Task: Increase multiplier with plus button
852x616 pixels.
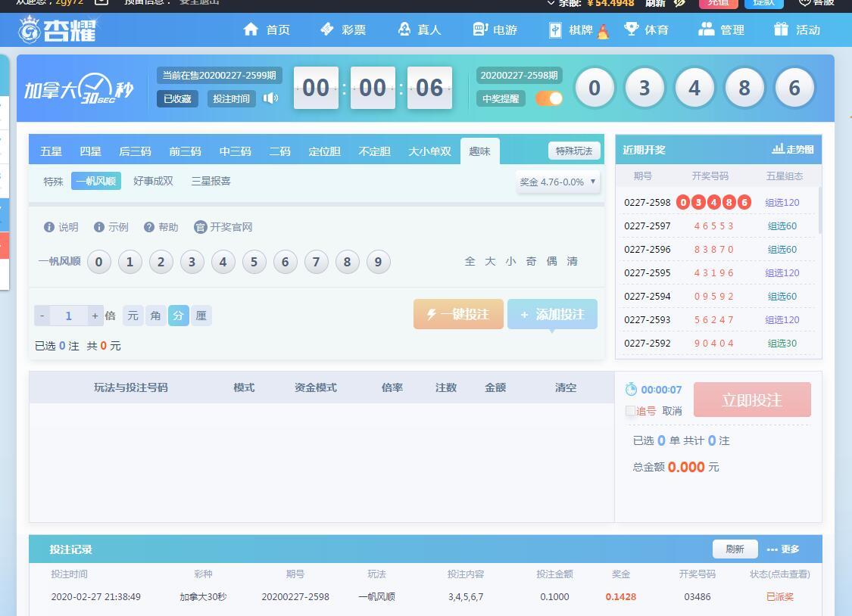Action: (x=95, y=316)
